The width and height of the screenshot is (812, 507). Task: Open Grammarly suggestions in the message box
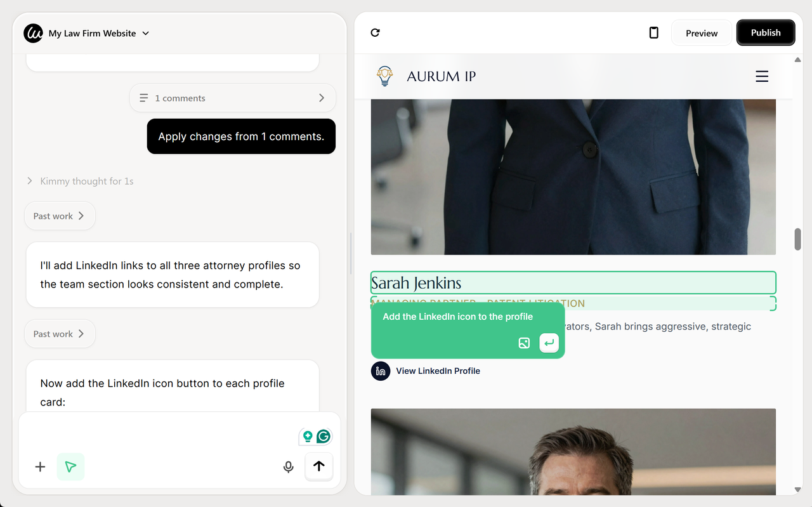click(324, 436)
